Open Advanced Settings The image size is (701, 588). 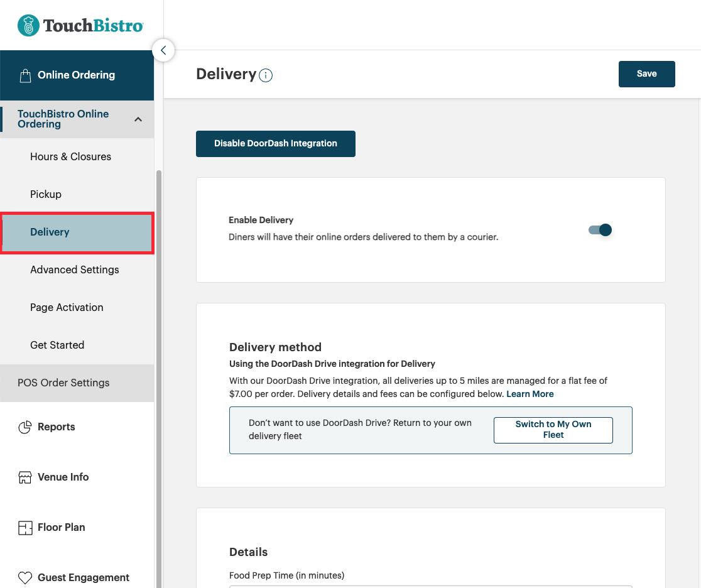click(x=74, y=269)
